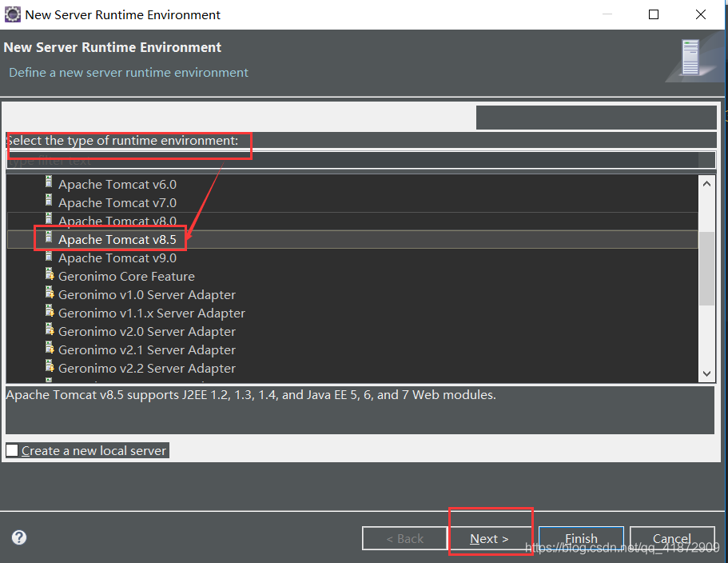The width and height of the screenshot is (728, 563).
Task: Select Geronimo v1.1.x Server Adapter
Action: tap(151, 313)
